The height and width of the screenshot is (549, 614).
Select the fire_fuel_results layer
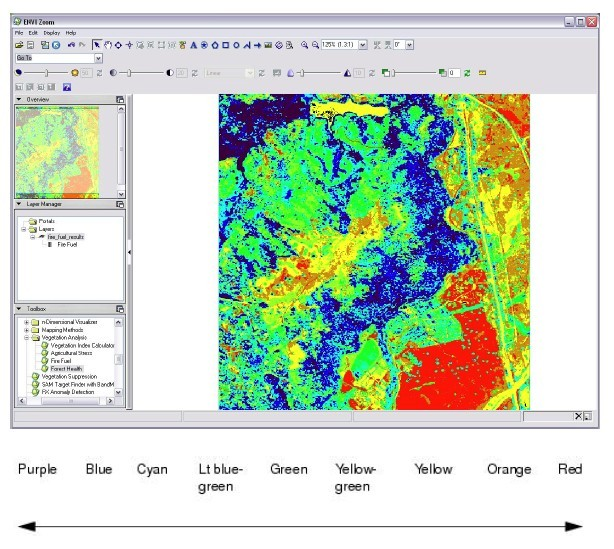(66, 237)
